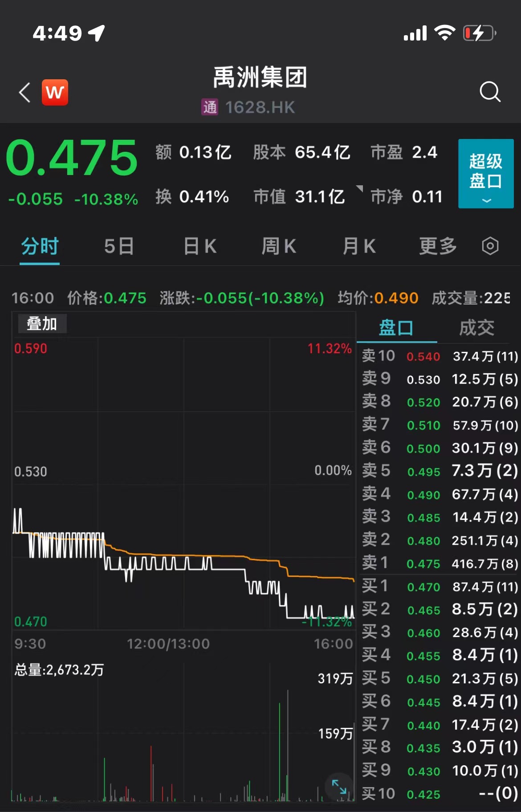This screenshot has width=521, height=812.
Task: Tap the location arrow in status bar
Action: tap(97, 33)
